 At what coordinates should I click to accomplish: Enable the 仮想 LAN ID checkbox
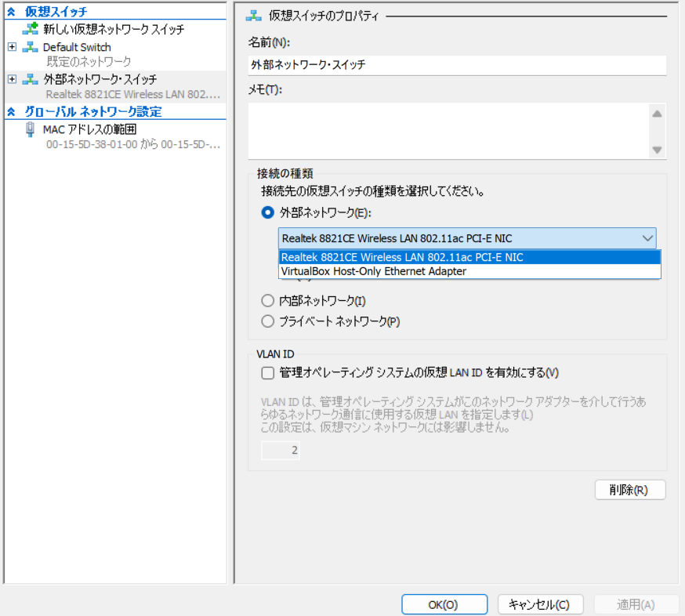[268, 373]
